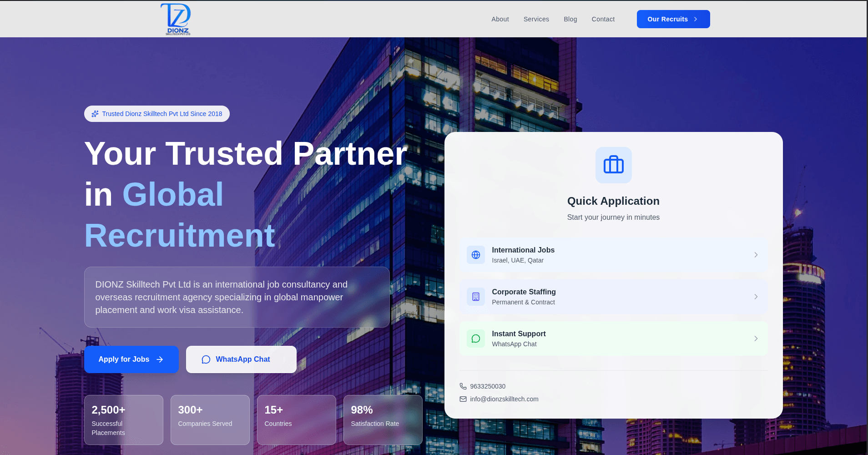Screen dimensions: 868x455
Task: Click the DIONZ Skilltech description paragraph
Action: [x=221, y=297]
